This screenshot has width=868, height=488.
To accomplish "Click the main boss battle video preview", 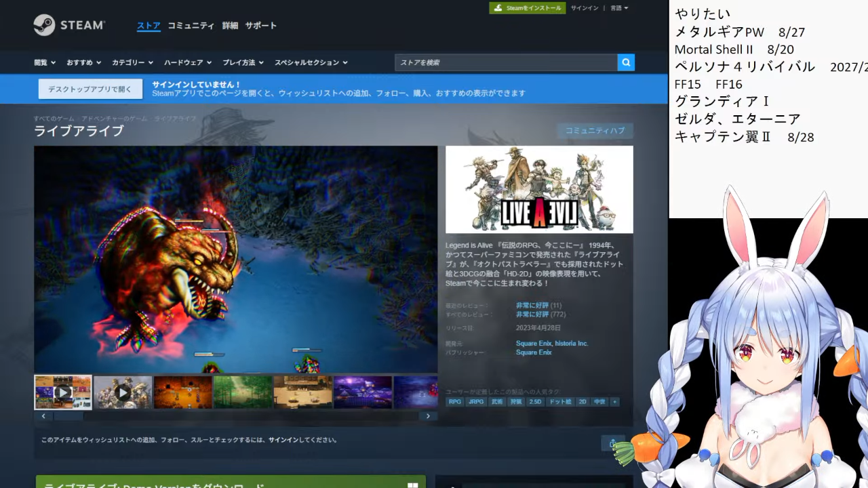I will coord(236,260).
